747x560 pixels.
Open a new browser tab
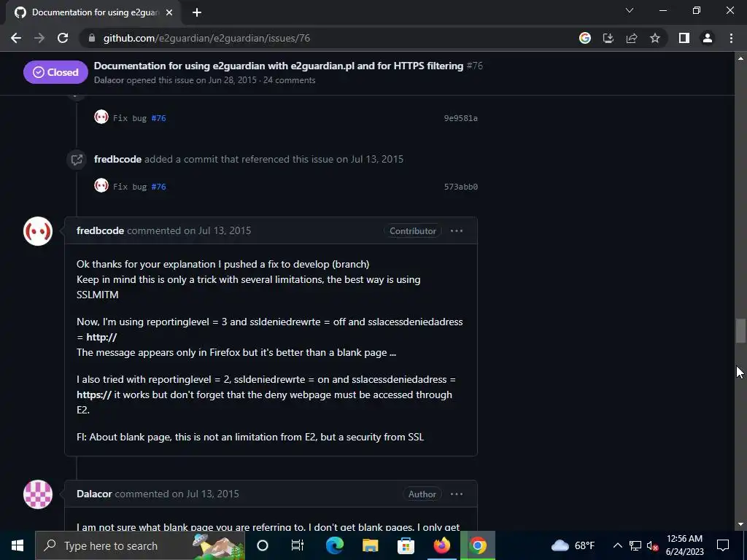(x=197, y=12)
